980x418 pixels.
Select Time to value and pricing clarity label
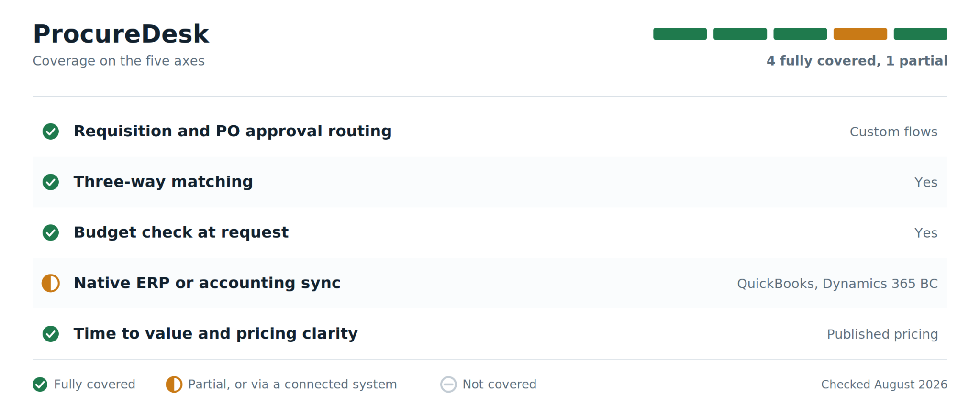click(216, 334)
